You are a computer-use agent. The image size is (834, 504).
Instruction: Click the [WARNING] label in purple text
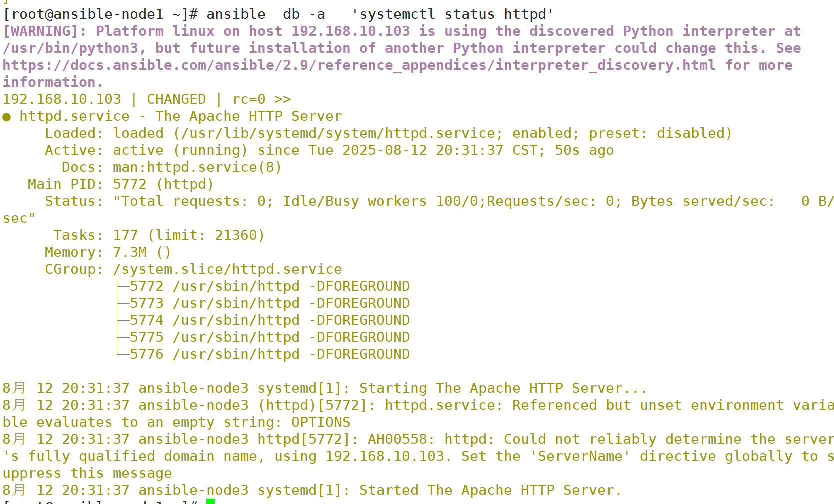click(x=44, y=31)
